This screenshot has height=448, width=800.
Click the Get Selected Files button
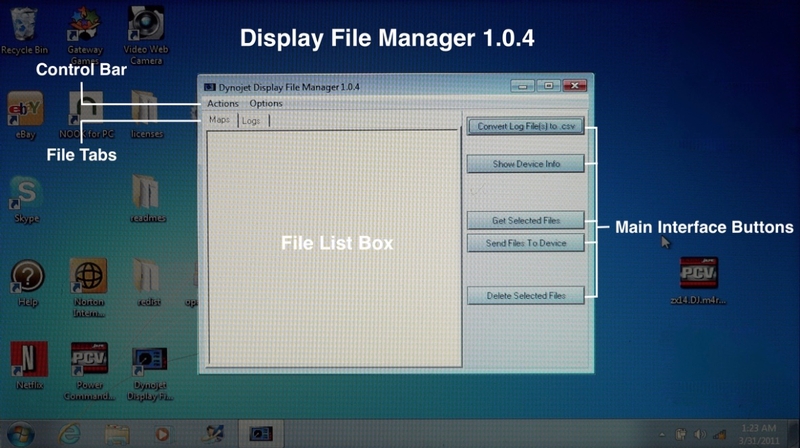(x=525, y=220)
